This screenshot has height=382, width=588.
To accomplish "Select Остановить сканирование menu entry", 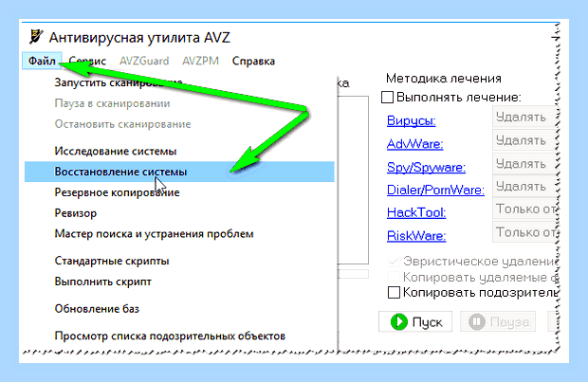I will coord(179,124).
